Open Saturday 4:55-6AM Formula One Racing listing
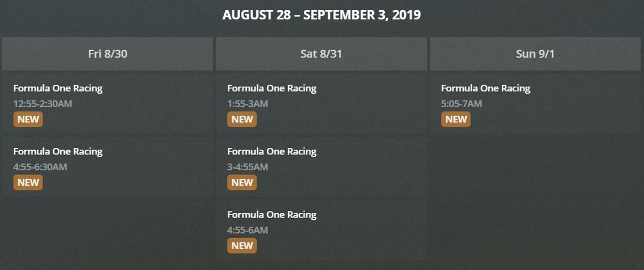The width and height of the screenshot is (644, 270). tap(272, 215)
